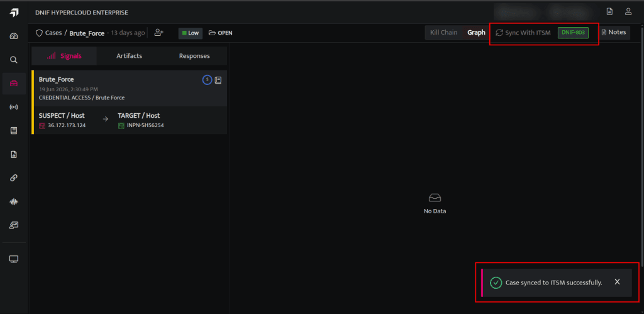This screenshot has height=314, width=644.
Task: Open the dashboard gauge icon in sidebar
Action: pos(14,36)
